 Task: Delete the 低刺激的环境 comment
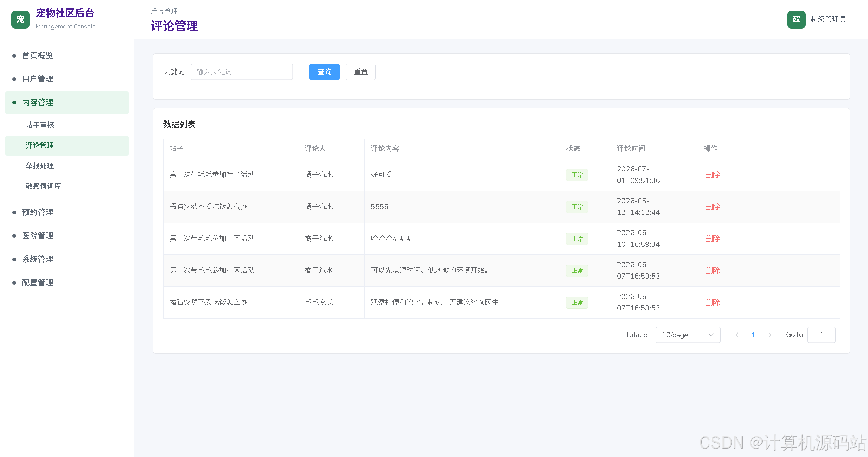click(x=713, y=271)
